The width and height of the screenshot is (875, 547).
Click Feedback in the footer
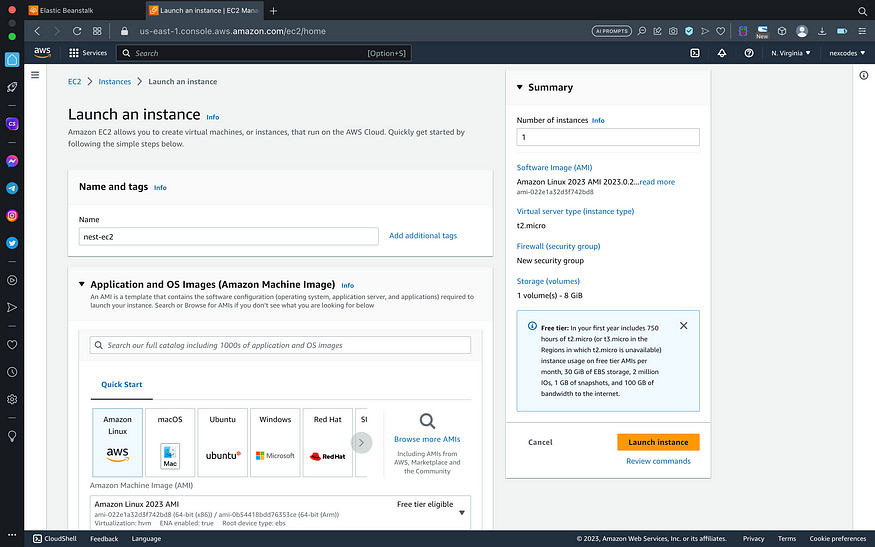[104, 539]
